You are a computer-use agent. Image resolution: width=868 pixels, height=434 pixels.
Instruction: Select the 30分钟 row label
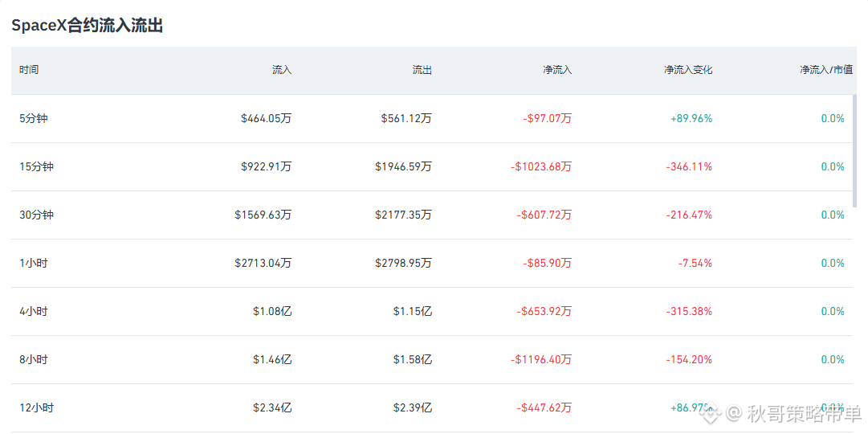tap(37, 215)
